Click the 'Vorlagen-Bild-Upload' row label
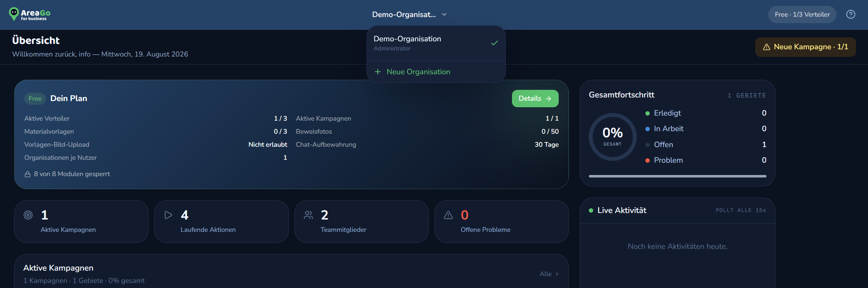Image resolution: width=868 pixels, height=288 pixels. 57,145
